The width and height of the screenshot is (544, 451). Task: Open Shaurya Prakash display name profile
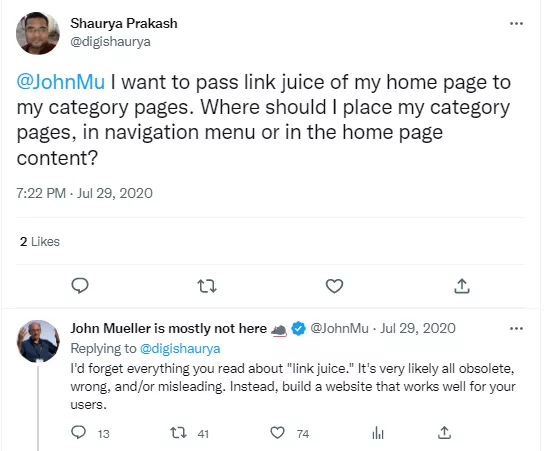click(x=124, y=23)
